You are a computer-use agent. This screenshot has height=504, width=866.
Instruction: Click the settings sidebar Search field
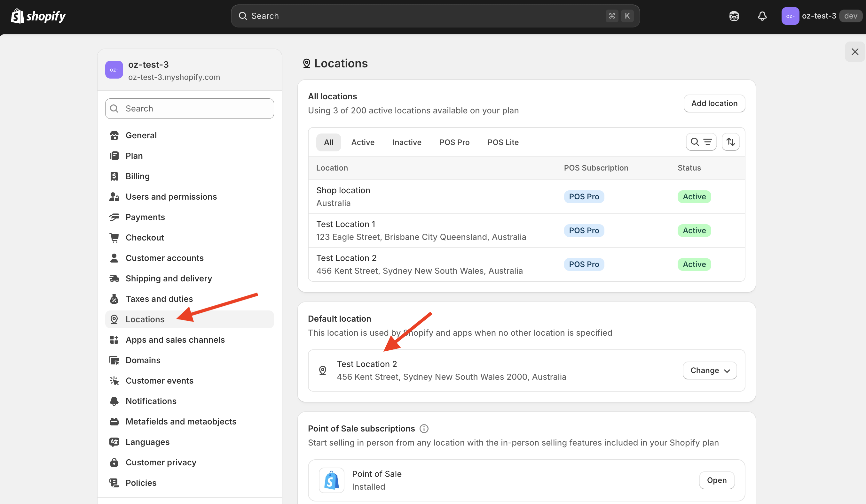pyautogui.click(x=189, y=109)
